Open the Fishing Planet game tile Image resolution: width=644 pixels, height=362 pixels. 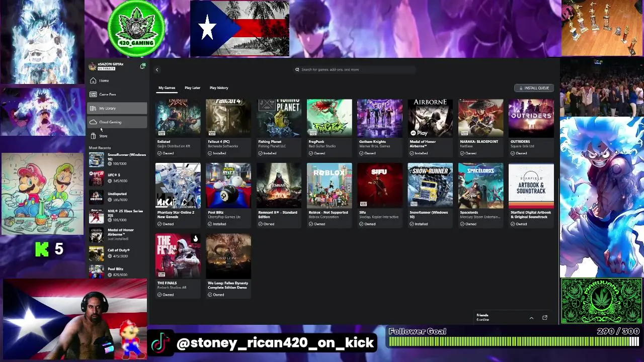tap(279, 127)
